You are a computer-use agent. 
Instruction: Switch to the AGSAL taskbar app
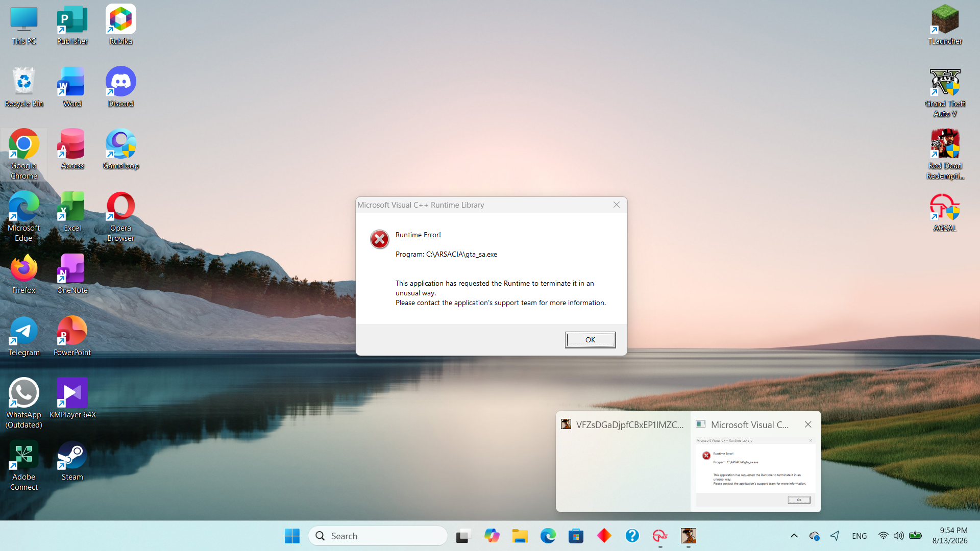click(660, 536)
